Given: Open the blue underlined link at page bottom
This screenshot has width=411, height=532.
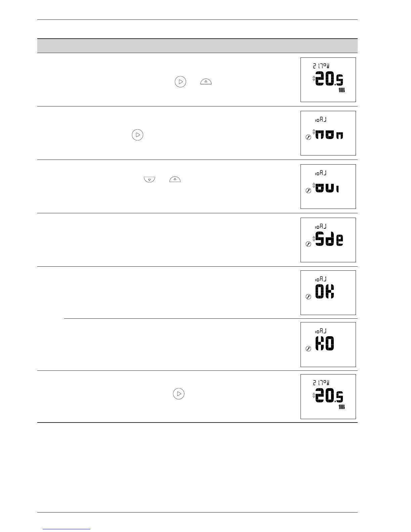Looking at the screenshot, I should click(66, 529).
